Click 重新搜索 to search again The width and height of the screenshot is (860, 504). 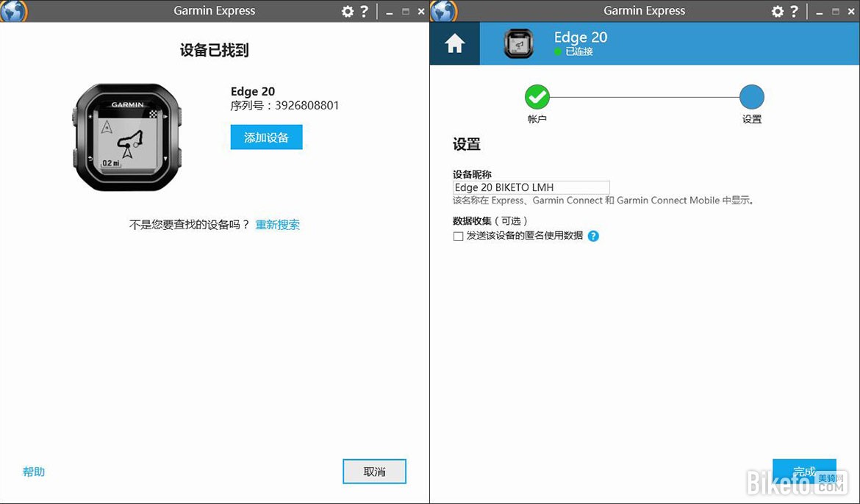point(277,224)
